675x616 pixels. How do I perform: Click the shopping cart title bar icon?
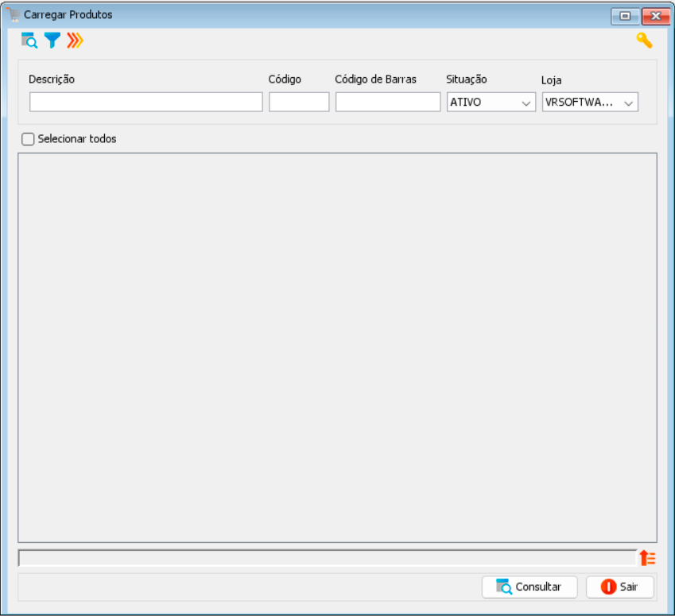tap(14, 14)
